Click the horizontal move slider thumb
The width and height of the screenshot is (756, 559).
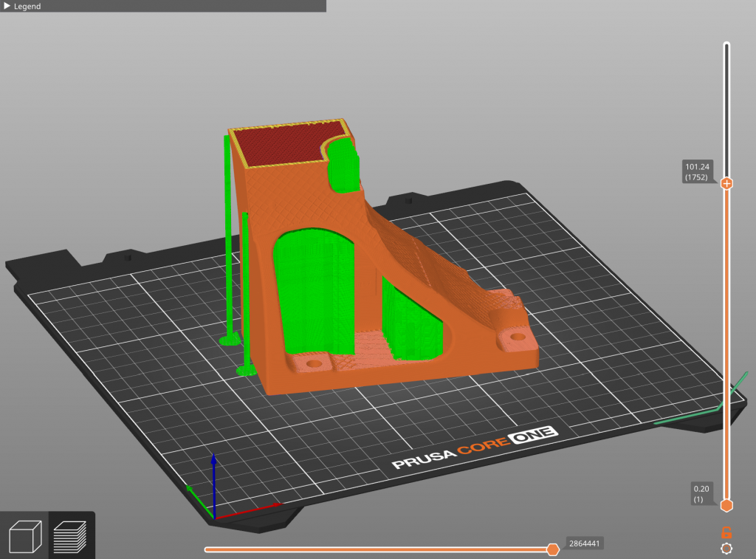(x=552, y=549)
